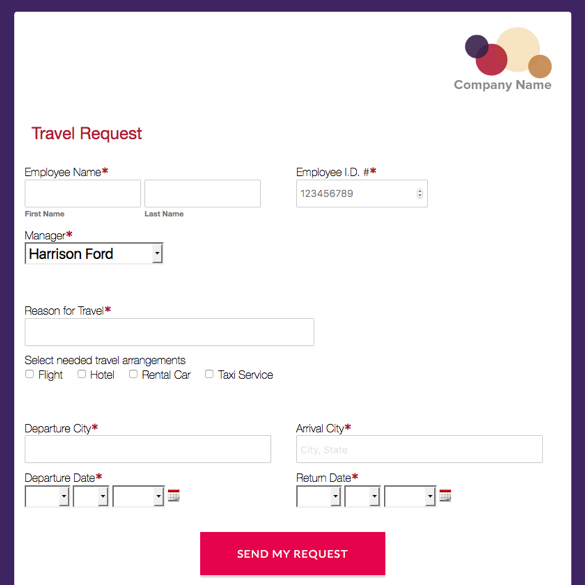Screen dimensions: 585x585
Task: Open the Return Date calendar picker icon
Action: [x=445, y=495]
